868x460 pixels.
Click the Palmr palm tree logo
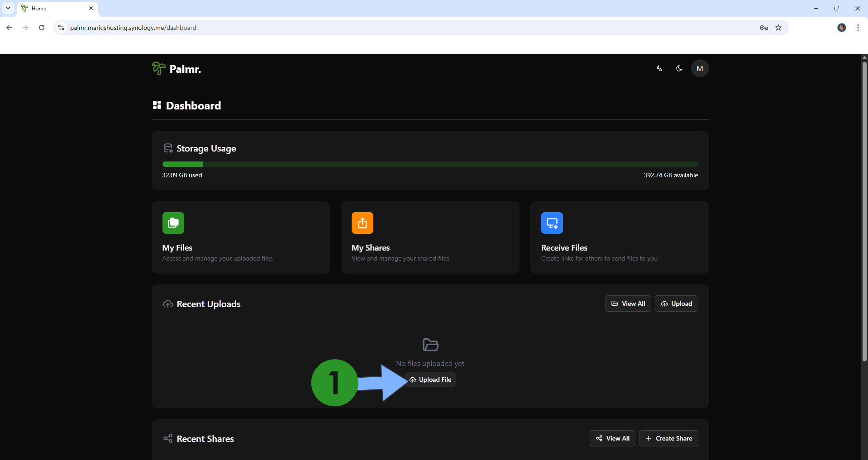click(x=159, y=68)
